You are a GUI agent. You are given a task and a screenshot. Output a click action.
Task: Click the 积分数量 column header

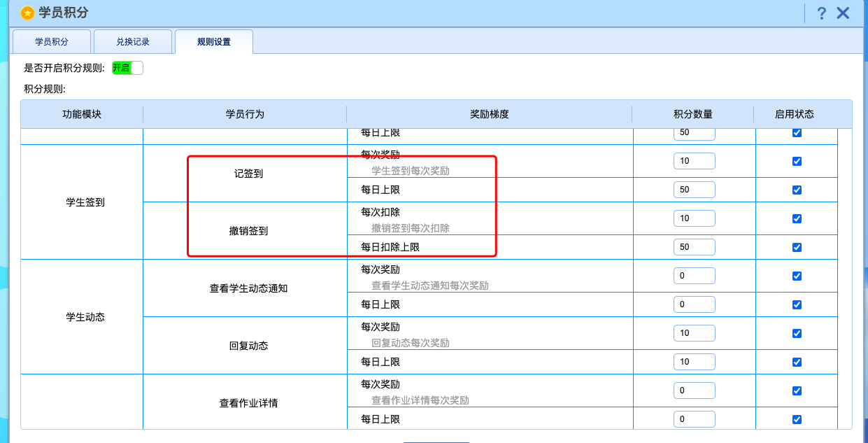(x=693, y=114)
